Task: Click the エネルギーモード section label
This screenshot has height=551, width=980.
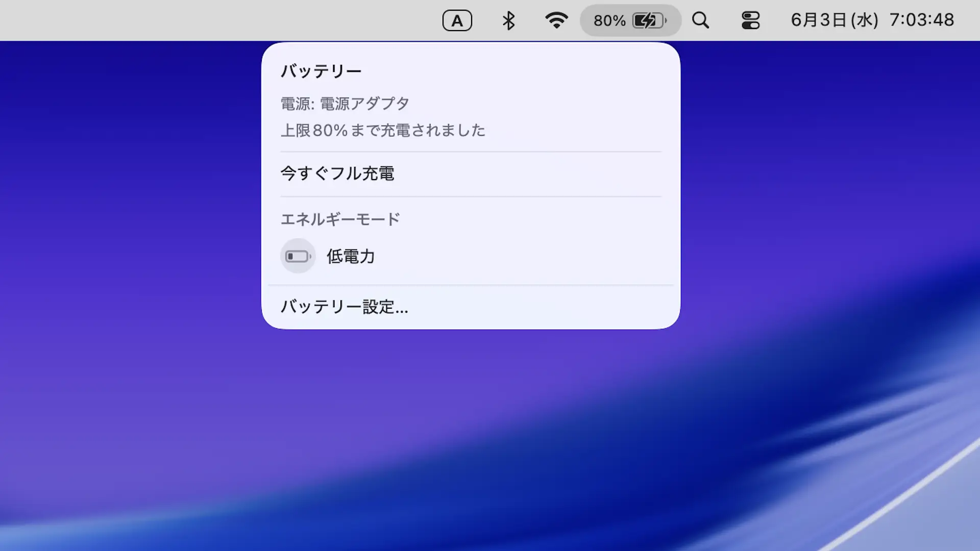Action: pyautogui.click(x=340, y=219)
